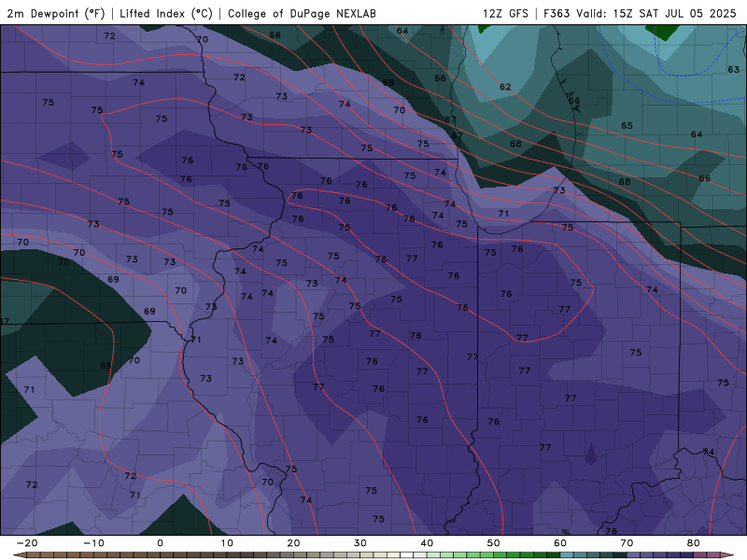Click the 'College of DuPage NEXLAB' header text
This screenshot has height=560, width=747.
pos(302,14)
